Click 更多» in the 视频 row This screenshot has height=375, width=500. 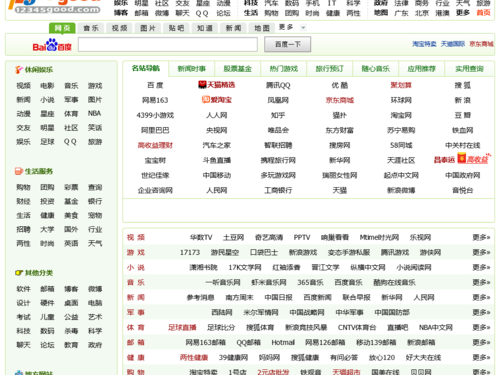coord(481,237)
